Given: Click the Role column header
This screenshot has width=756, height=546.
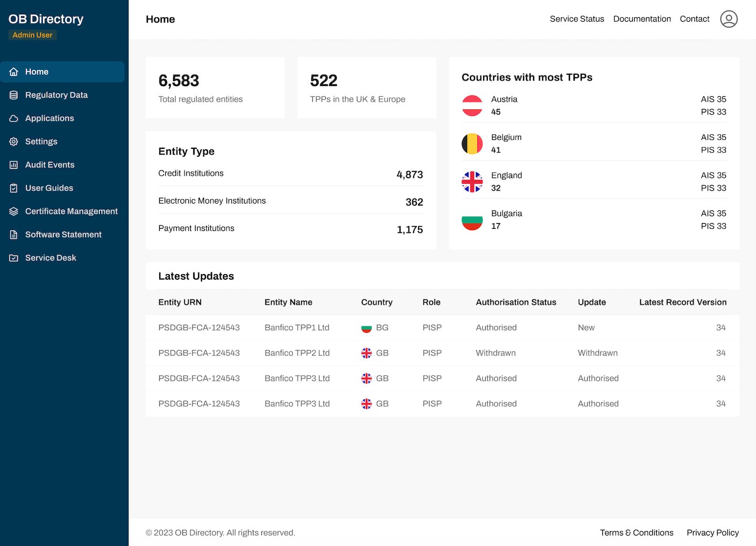Looking at the screenshot, I should [x=431, y=302].
